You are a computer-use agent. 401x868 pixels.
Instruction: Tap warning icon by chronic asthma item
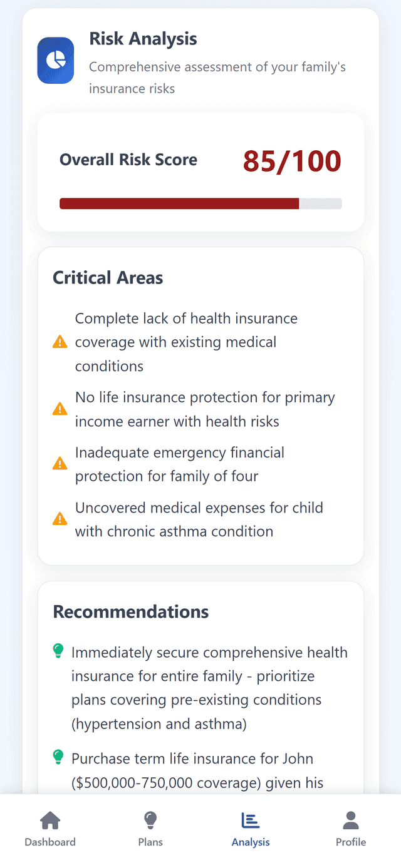click(60, 519)
